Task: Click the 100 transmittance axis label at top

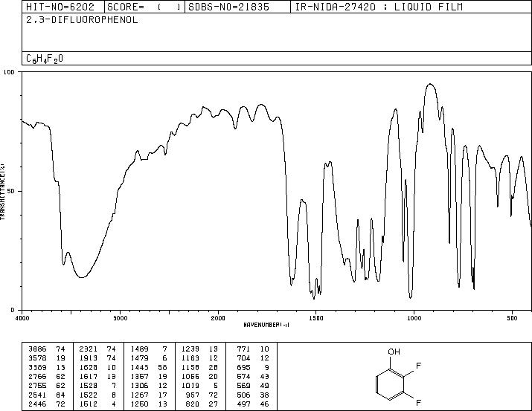Action: [9, 72]
